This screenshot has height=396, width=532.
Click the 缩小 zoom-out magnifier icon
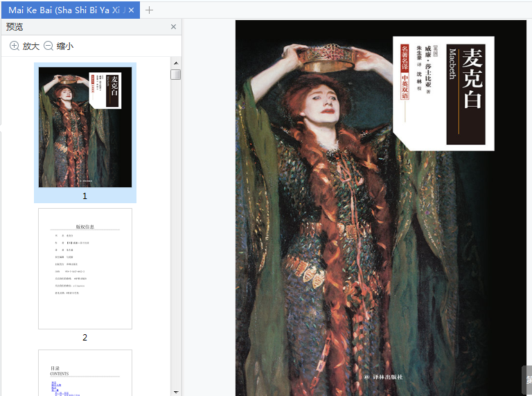(48, 46)
